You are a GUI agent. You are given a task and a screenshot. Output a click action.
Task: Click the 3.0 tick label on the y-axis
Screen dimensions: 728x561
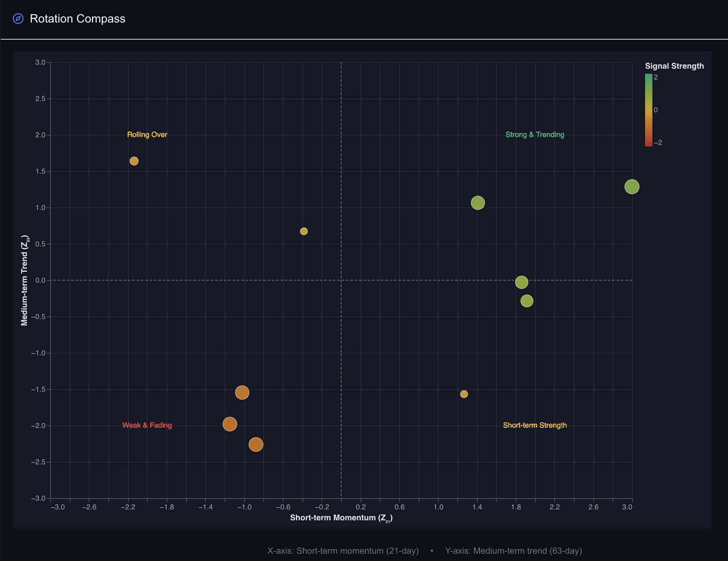pos(40,62)
